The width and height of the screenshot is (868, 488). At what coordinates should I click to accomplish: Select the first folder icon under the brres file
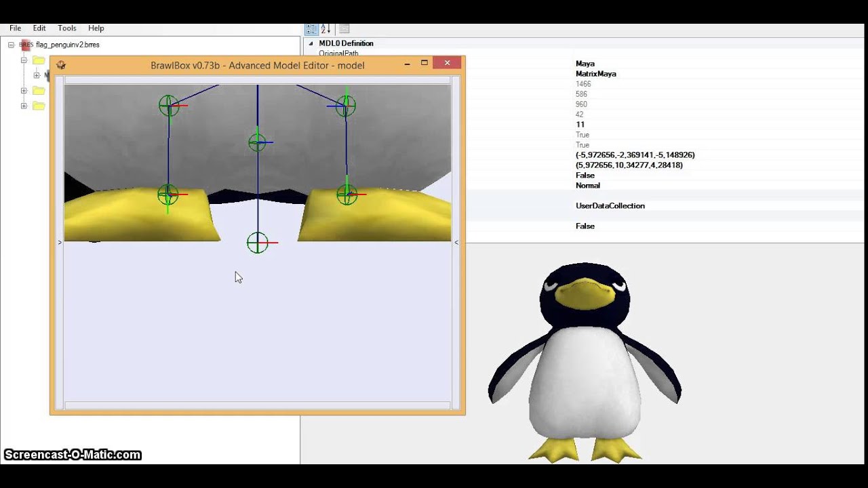[39, 60]
